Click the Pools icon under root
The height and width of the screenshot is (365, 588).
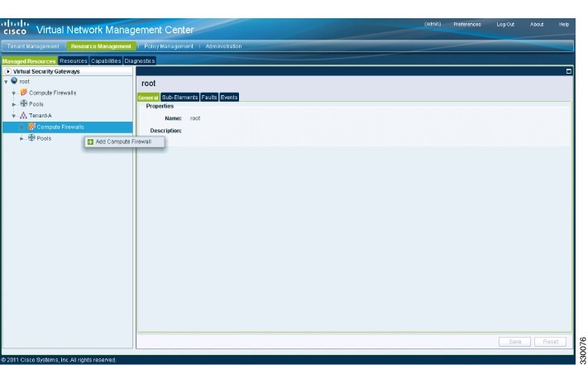coord(24,103)
